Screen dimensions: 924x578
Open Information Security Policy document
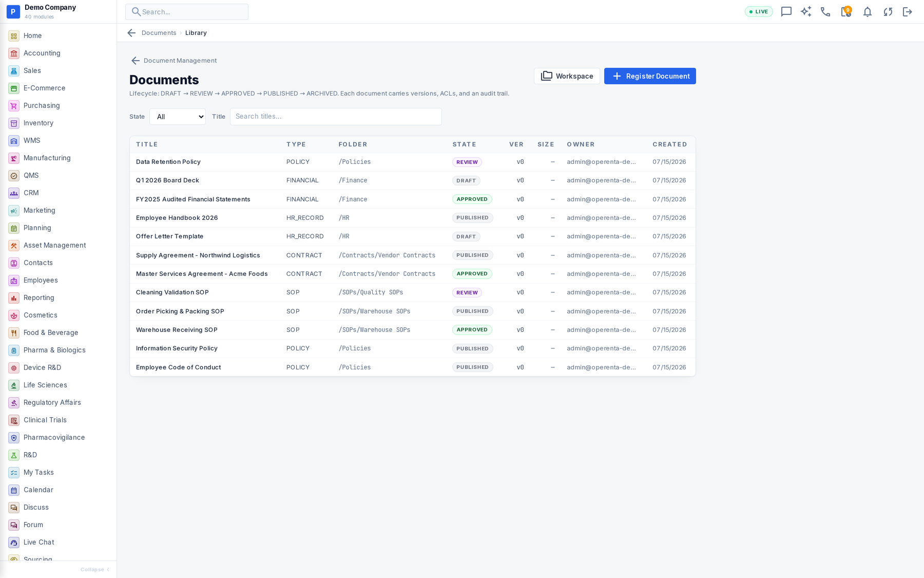pyautogui.click(x=177, y=348)
